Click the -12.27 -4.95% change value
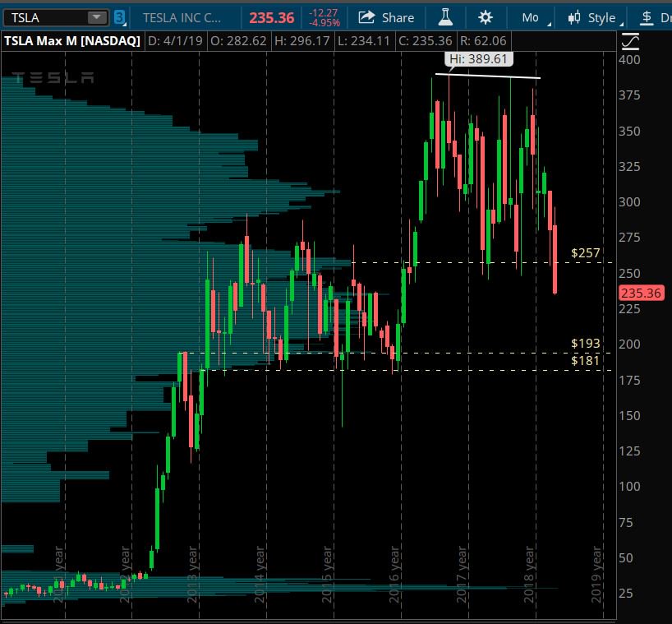The height and width of the screenshot is (624, 672). pos(324,17)
